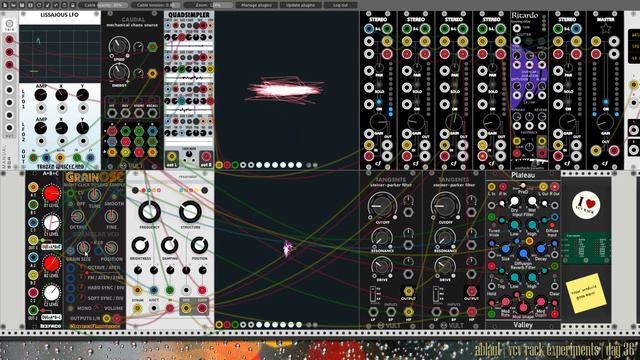Image resolution: width=640 pixels, height=360 pixels.
Task: Click the Plateau Dry knob
Action: tap(514, 201)
